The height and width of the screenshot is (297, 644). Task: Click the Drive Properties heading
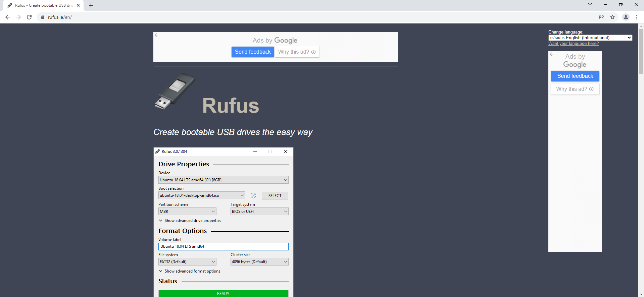coord(184,164)
